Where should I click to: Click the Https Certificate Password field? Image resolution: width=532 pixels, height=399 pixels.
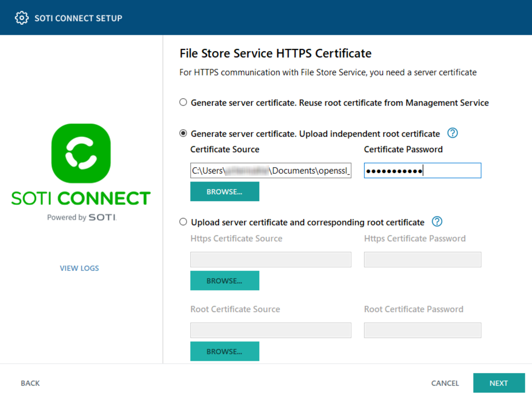click(x=422, y=259)
